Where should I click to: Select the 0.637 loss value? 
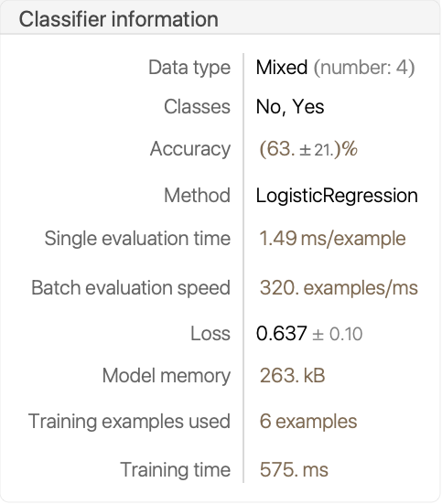click(x=282, y=333)
